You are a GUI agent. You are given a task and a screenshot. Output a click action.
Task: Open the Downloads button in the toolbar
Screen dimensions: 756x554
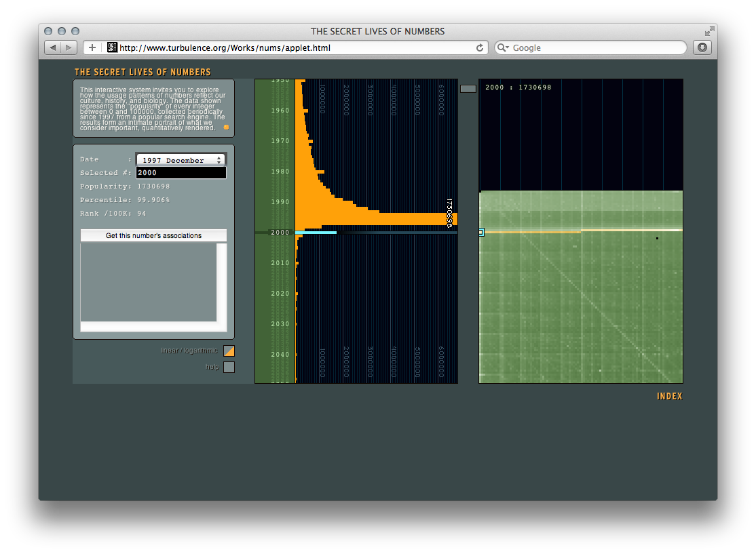(702, 47)
